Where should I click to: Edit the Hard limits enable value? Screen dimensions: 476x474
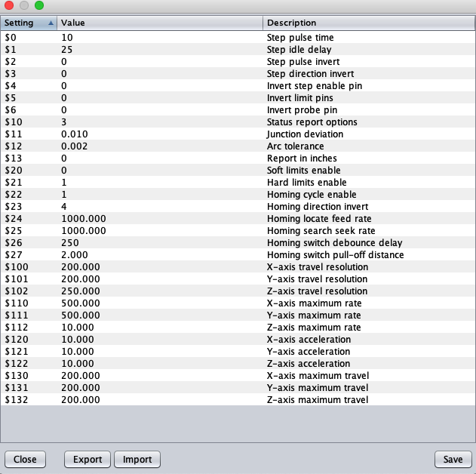pyautogui.click(x=160, y=183)
